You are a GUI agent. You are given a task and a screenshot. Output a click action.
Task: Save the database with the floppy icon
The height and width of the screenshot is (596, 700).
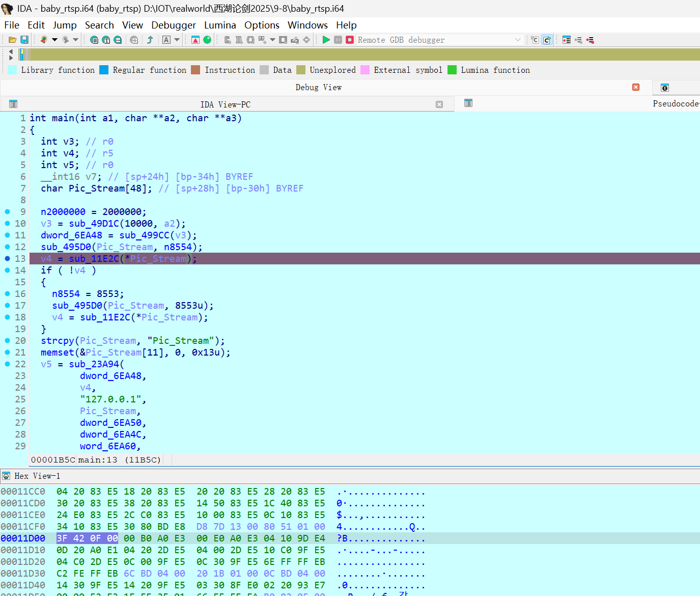pyautogui.click(x=24, y=40)
